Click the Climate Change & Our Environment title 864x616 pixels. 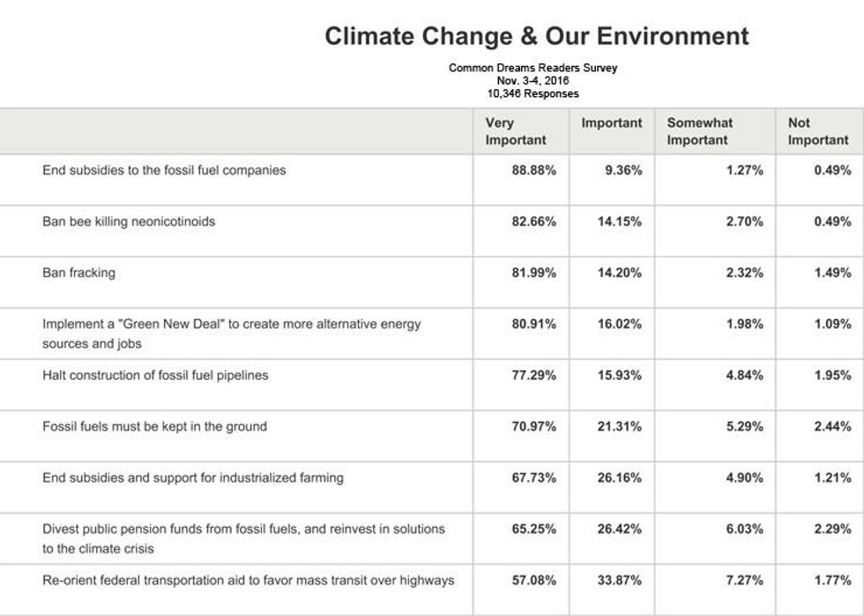(536, 36)
